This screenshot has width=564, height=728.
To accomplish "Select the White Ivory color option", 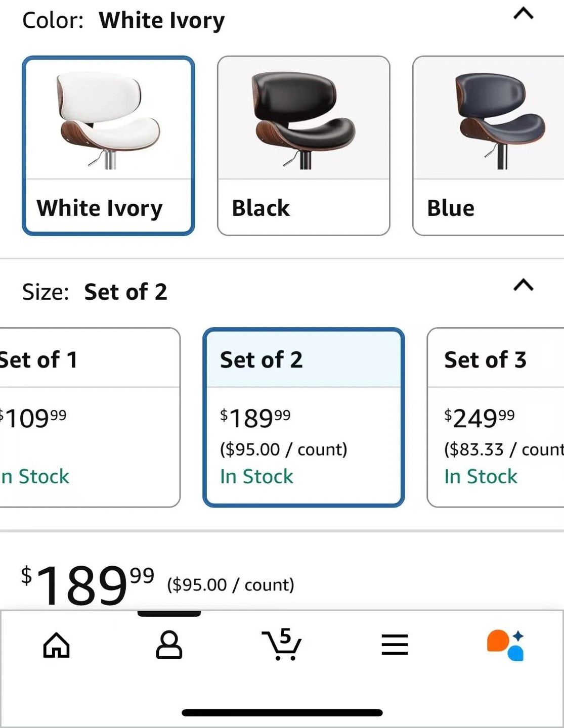I will (108, 146).
